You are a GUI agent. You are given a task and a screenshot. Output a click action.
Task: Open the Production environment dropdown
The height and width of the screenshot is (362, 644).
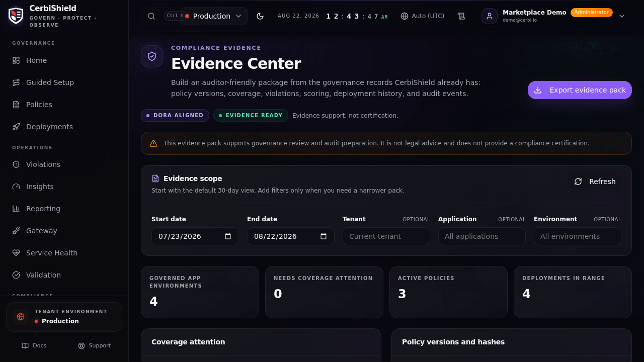(214, 16)
